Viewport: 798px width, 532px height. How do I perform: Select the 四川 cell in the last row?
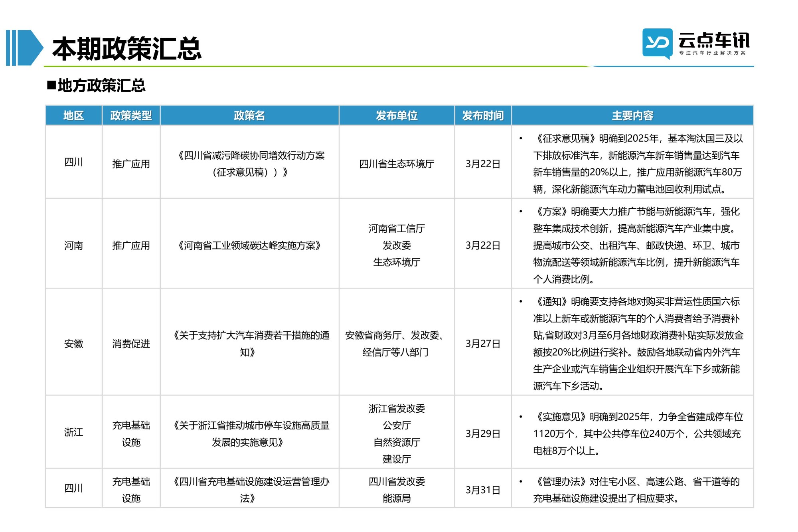[x=74, y=488]
